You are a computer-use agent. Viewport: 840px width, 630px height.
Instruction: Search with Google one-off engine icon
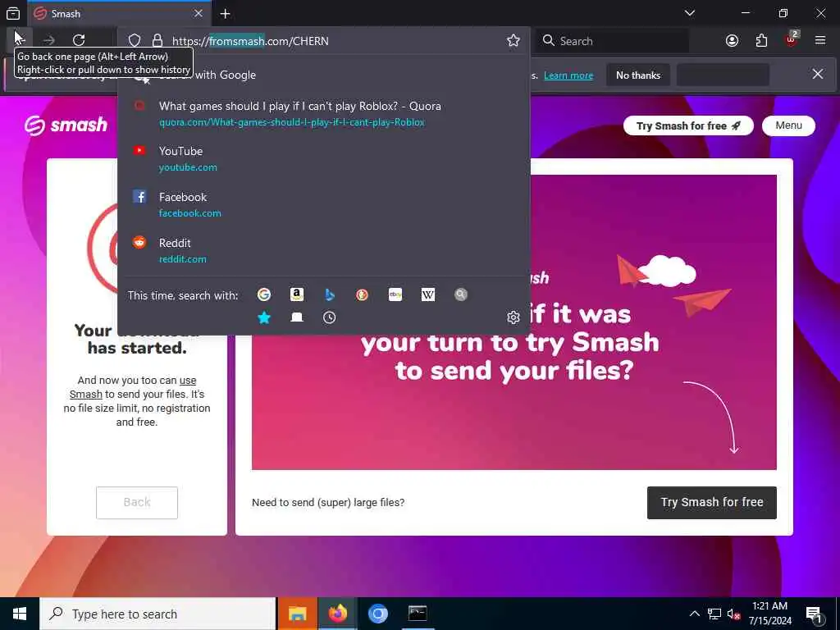263,294
